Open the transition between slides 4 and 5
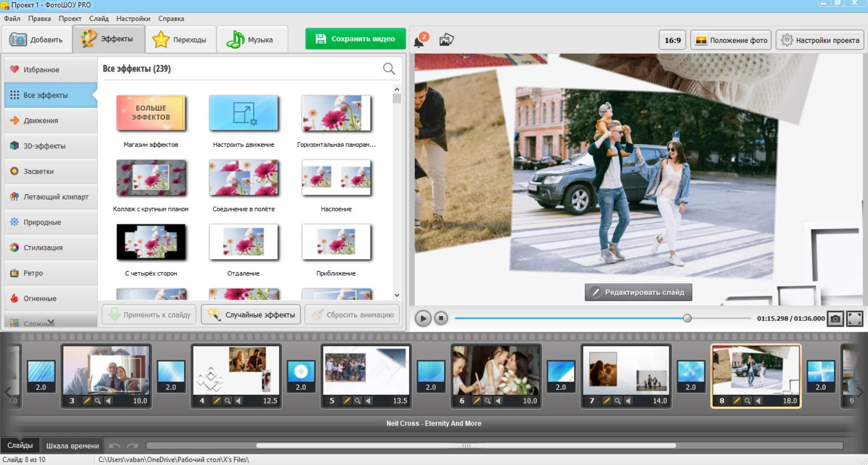Image resolution: width=868 pixels, height=465 pixels. 301,376
